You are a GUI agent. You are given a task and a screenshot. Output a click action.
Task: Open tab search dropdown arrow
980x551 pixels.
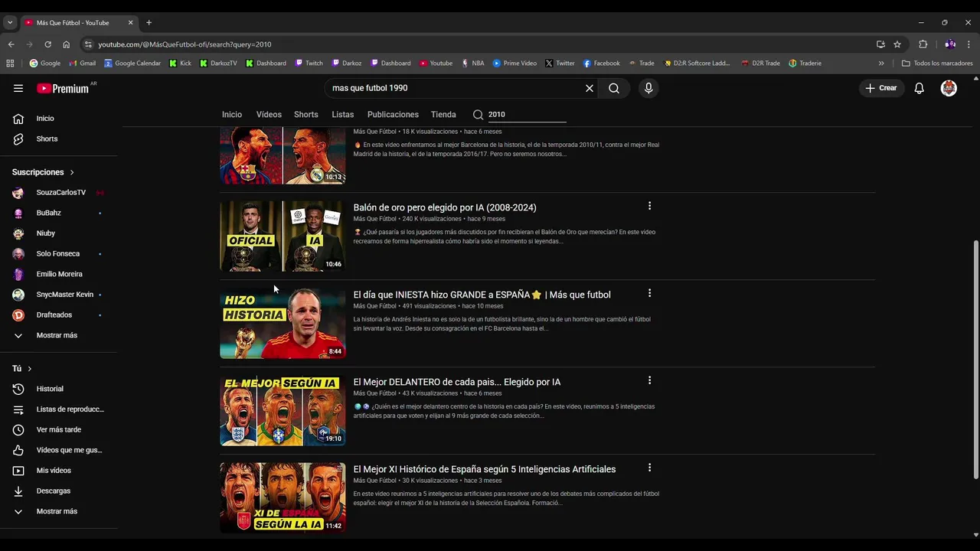tap(10, 23)
